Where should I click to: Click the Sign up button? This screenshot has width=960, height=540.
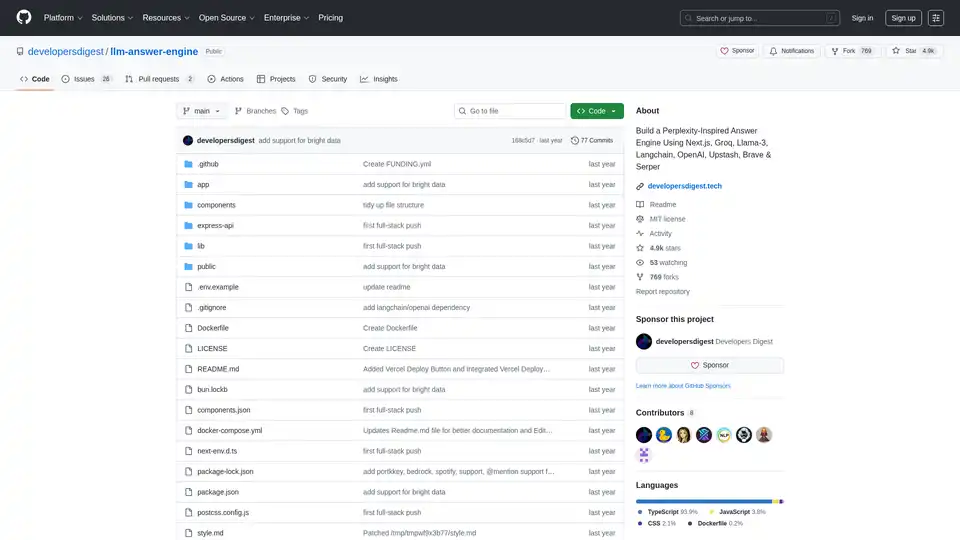[x=903, y=18]
